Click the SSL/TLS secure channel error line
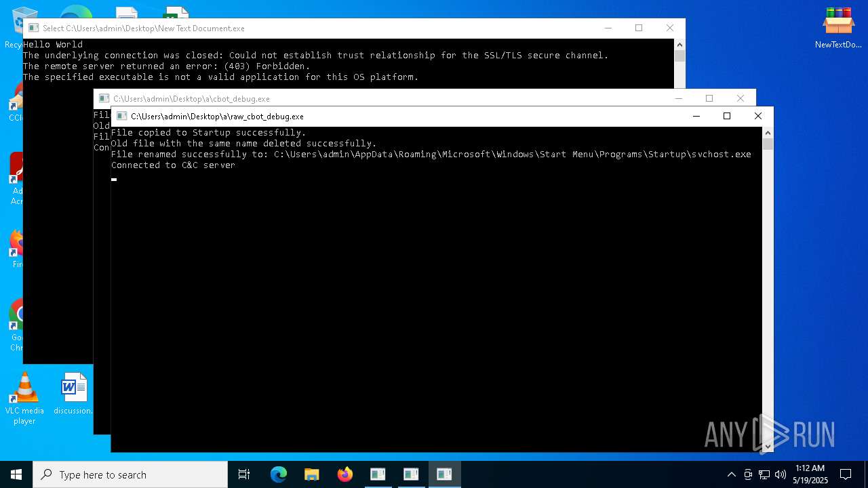Screen dimensions: 868x488 pos(316,55)
